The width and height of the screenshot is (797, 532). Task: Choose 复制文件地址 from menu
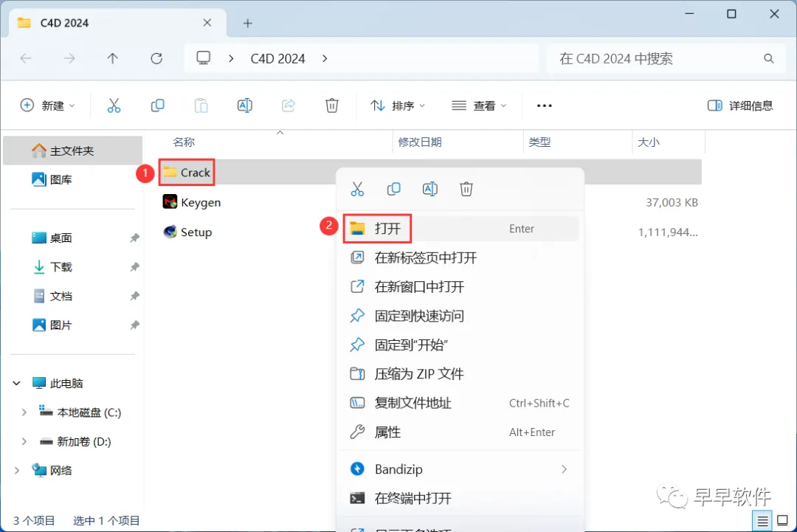460,403
